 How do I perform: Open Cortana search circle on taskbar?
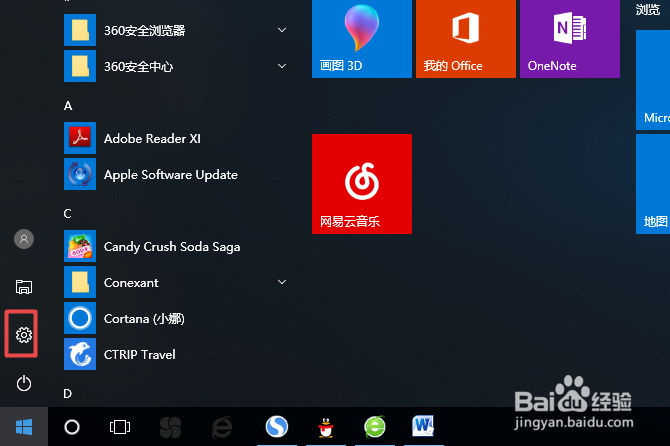coord(72,427)
